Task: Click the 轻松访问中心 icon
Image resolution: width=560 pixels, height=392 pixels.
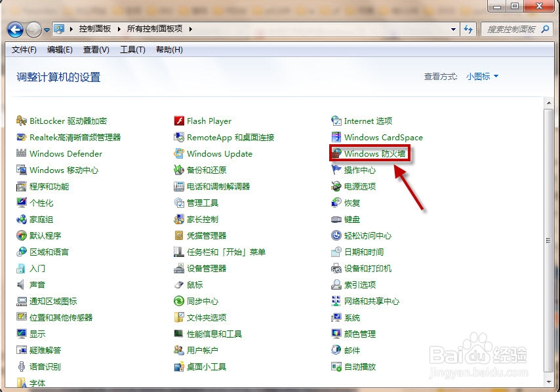Action: (336, 235)
